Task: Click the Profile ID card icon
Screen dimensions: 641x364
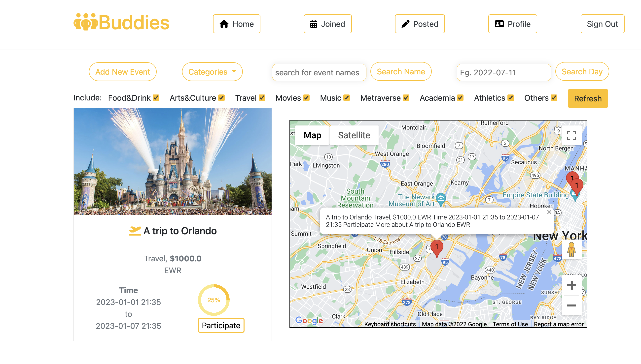Action: (499, 24)
